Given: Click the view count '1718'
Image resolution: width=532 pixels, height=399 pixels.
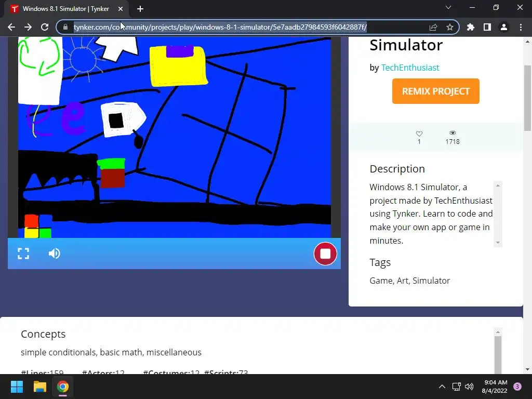Looking at the screenshot, I should [453, 142].
